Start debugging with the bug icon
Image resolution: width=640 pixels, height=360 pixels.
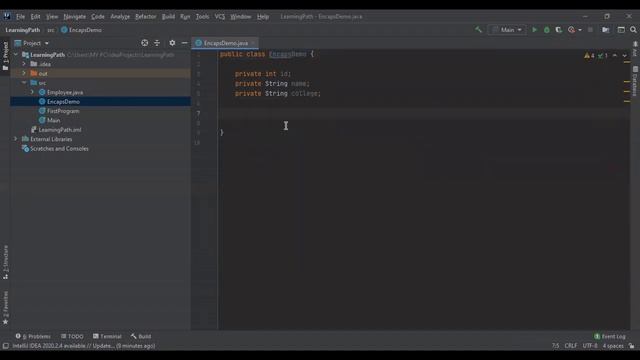[x=547, y=30]
